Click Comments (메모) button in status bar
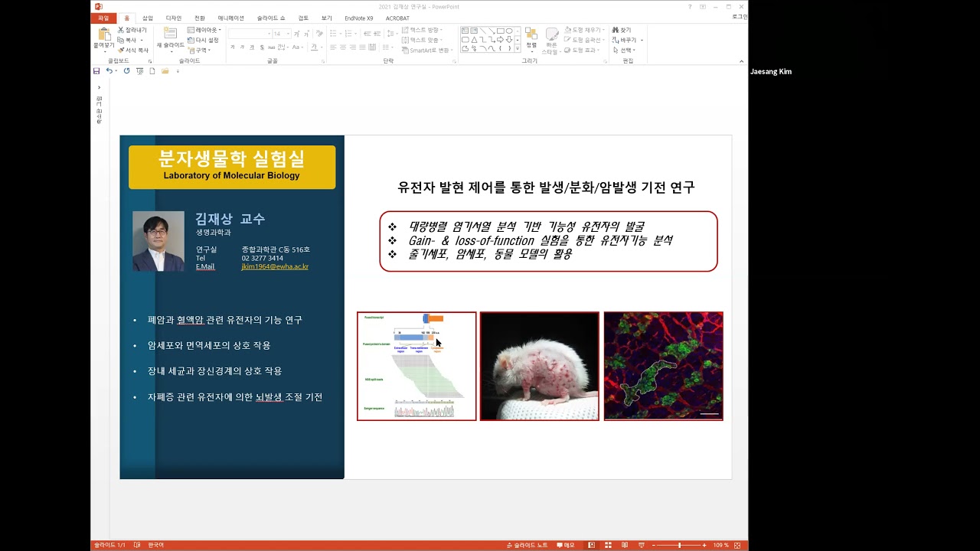 [x=566, y=545]
